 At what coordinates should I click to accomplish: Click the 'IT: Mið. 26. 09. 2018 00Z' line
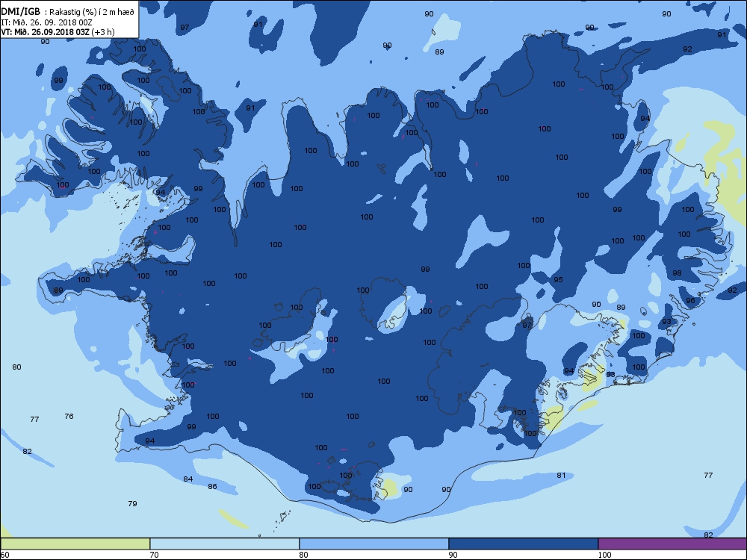46,22
